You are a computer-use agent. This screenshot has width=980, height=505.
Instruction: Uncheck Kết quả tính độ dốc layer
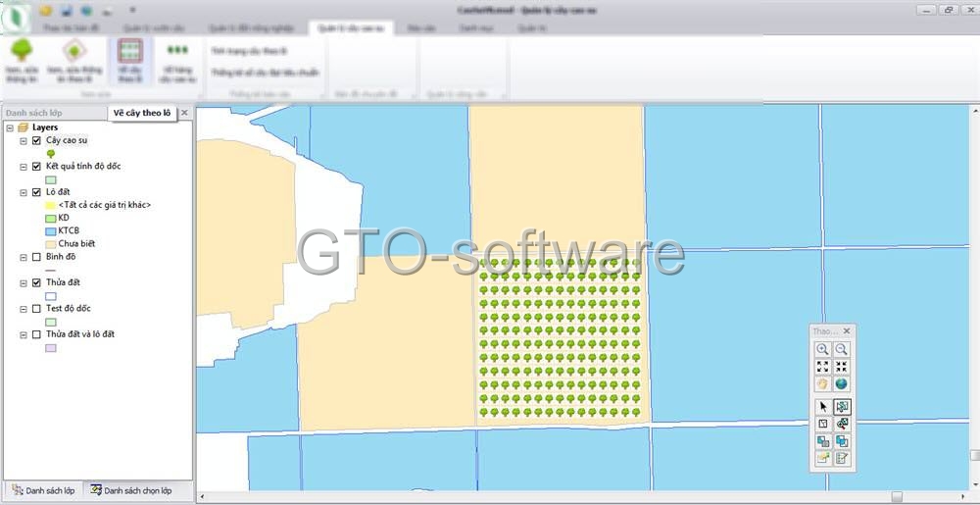coord(36,167)
